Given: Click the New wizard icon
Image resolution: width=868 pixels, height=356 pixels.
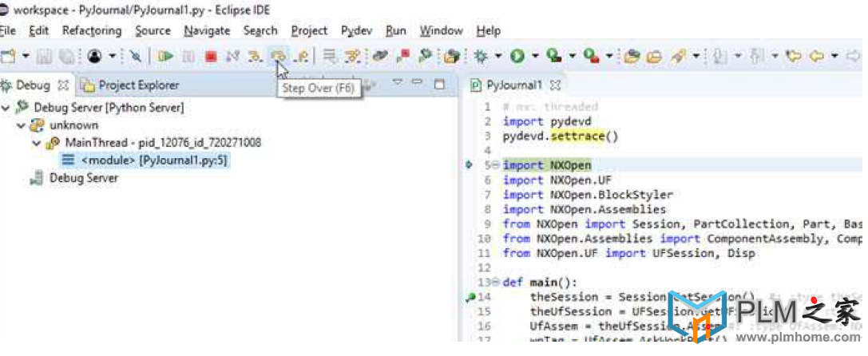Looking at the screenshot, I should click(8, 55).
